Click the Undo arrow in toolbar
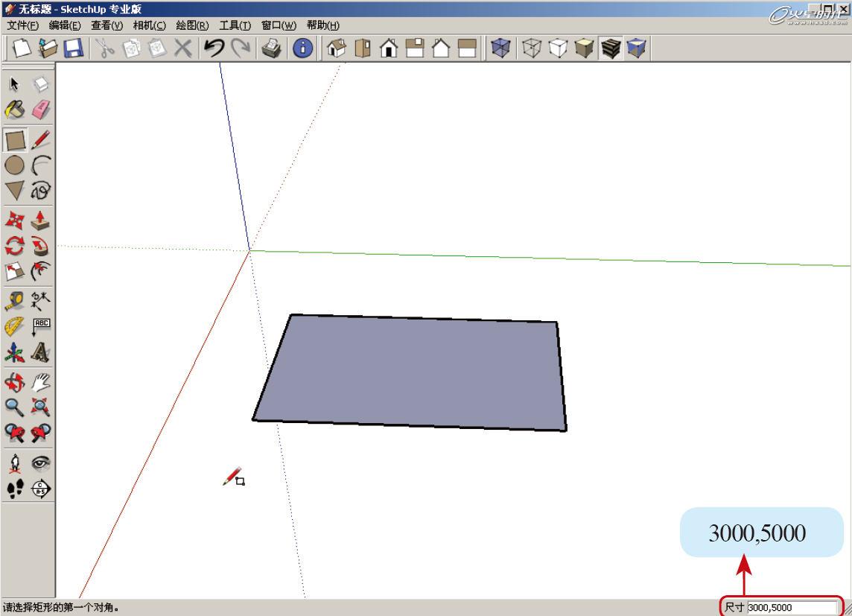 [x=214, y=48]
